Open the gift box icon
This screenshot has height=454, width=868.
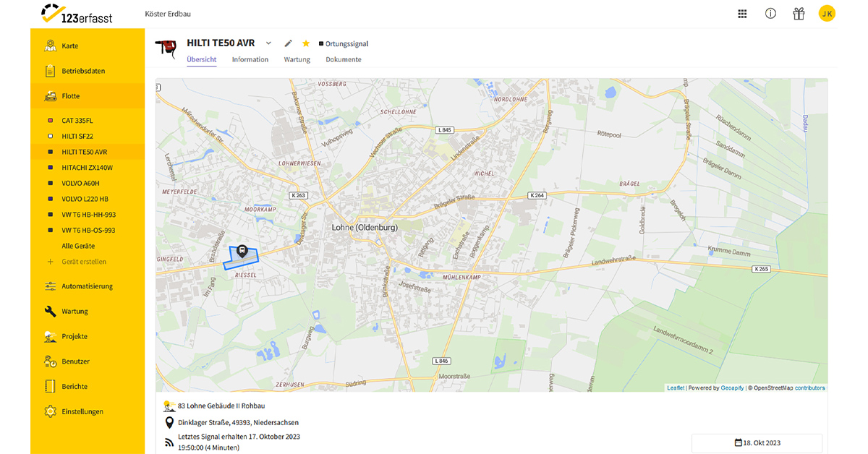click(x=799, y=14)
